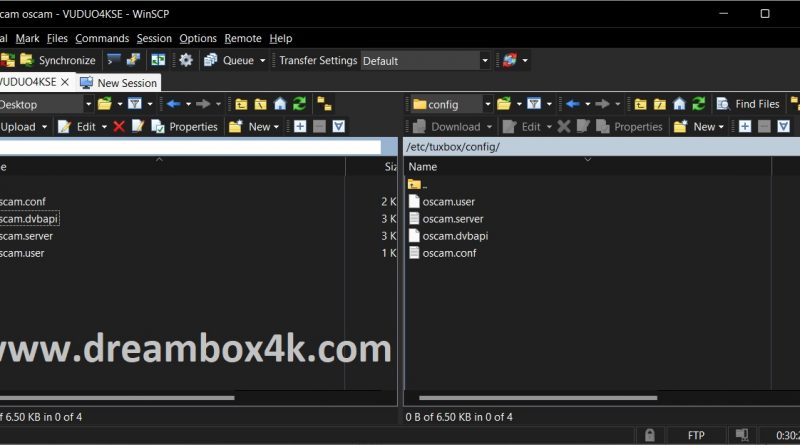Click local select files plus icon
Viewport: 800px width, 445px height.
[x=300, y=127]
